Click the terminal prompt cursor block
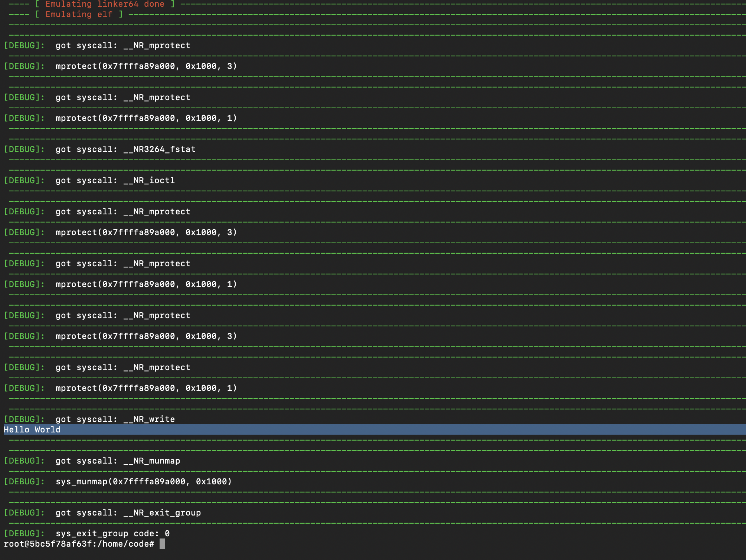Screen dimensions: 746x560 162,544
